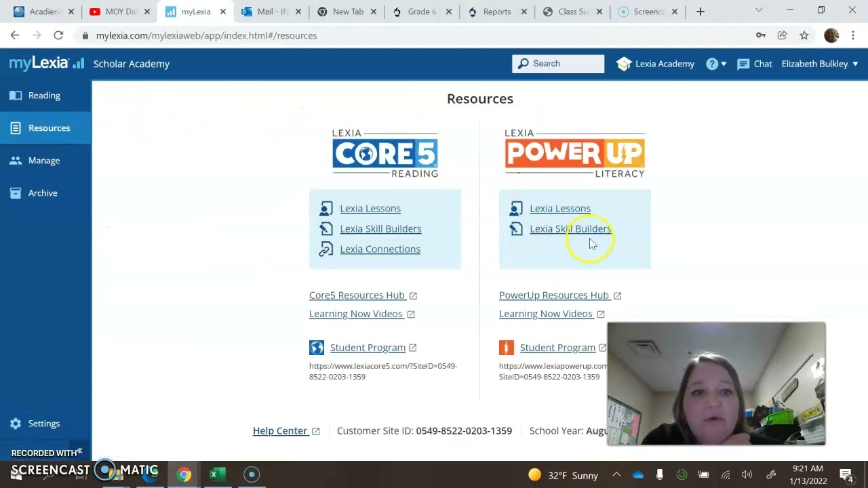This screenshot has width=868, height=488.
Task: Show hidden system tray icons
Action: pos(616,475)
